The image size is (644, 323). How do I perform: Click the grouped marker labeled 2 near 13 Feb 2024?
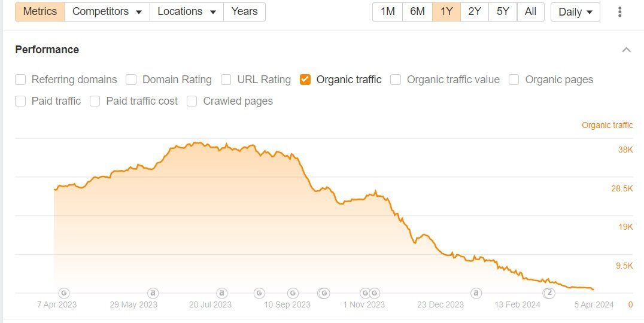coord(549,293)
